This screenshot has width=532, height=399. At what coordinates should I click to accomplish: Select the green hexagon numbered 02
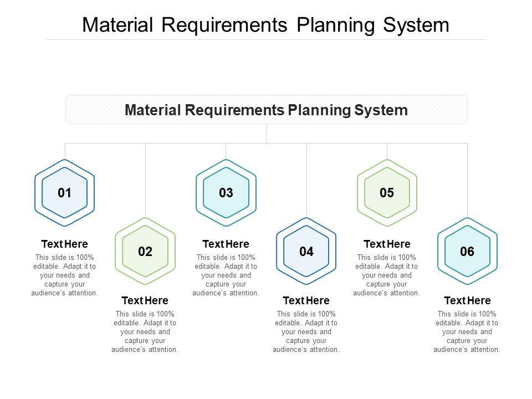145,252
